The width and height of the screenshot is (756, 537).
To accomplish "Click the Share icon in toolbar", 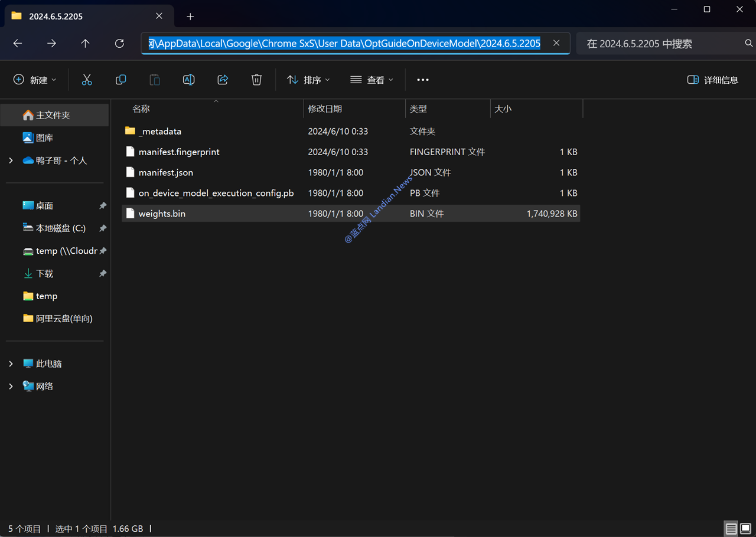I will 223,80.
